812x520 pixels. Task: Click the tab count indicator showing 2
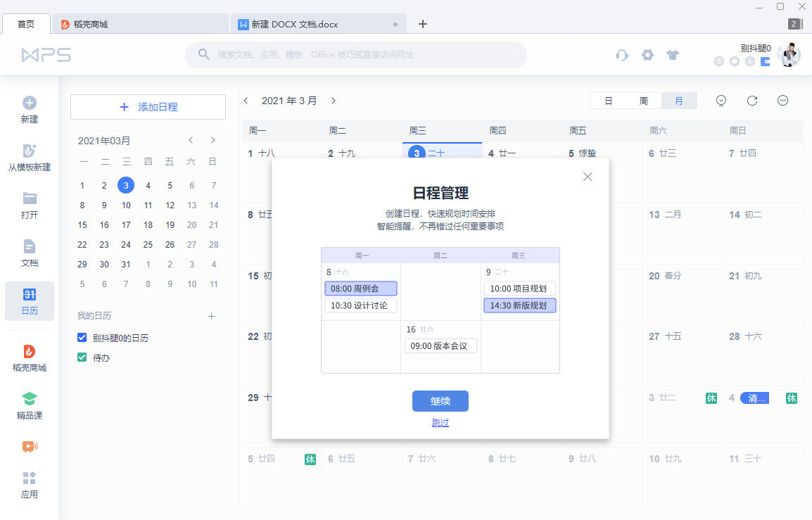point(795,24)
